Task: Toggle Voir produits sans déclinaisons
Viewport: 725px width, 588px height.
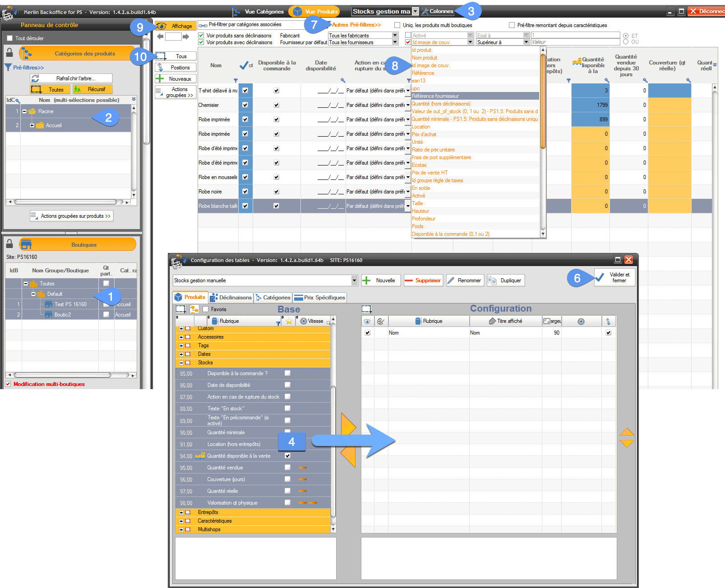Action: click(201, 36)
